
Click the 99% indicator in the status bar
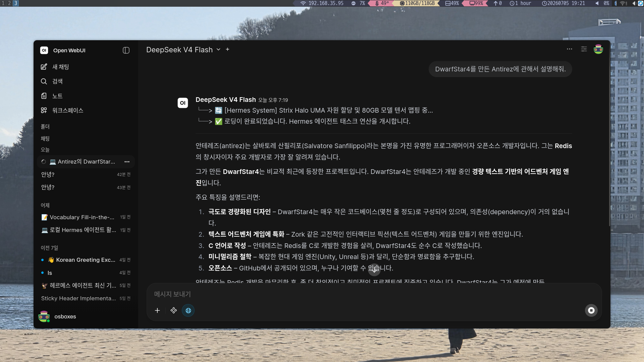point(476,3)
